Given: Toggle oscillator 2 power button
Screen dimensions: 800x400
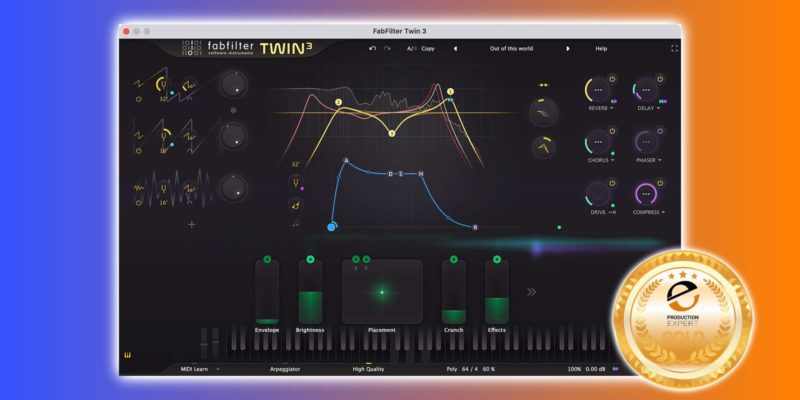Looking at the screenshot, I should [138, 151].
